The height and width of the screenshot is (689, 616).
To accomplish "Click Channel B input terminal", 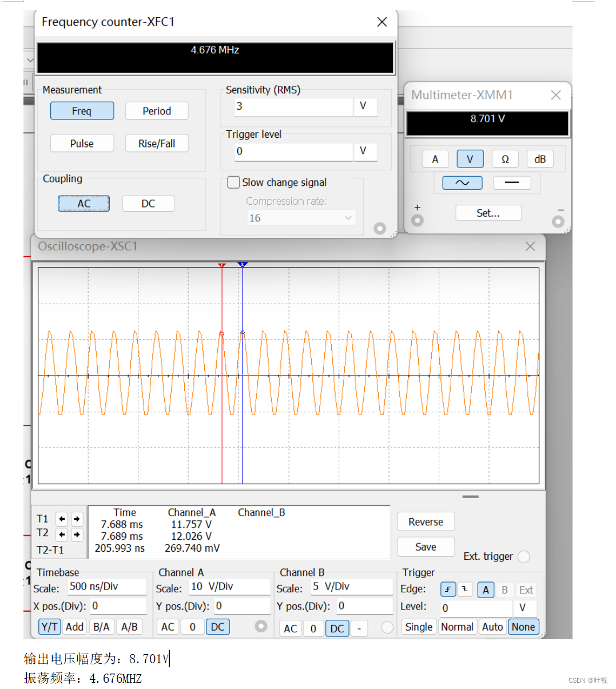I will [387, 628].
